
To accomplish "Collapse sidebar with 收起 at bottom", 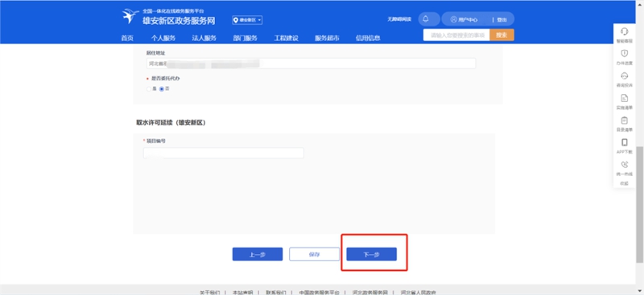I will (x=625, y=183).
